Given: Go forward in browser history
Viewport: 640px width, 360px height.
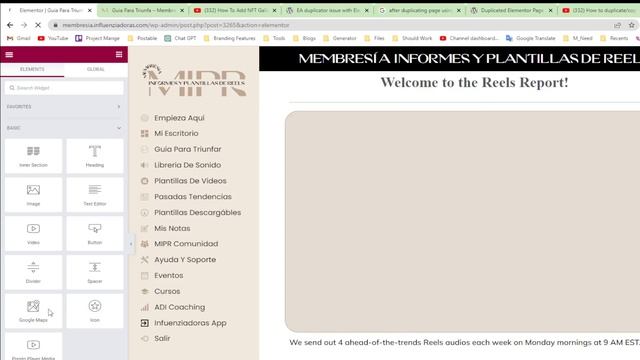Looking at the screenshot, I should coord(24,25).
